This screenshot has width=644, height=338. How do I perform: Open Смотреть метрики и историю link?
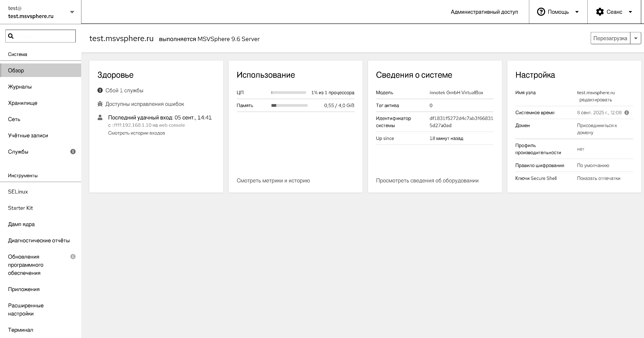pos(273,181)
